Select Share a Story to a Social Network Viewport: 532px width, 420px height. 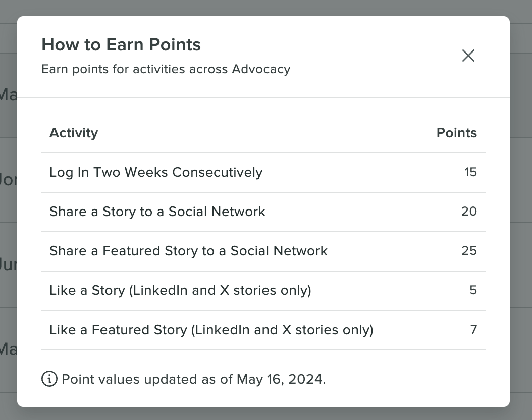point(263,212)
